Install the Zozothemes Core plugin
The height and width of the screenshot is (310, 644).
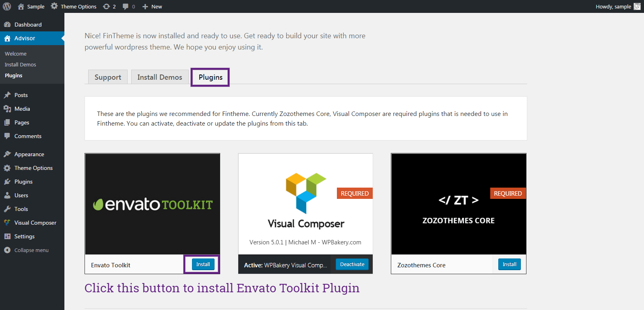point(510,265)
